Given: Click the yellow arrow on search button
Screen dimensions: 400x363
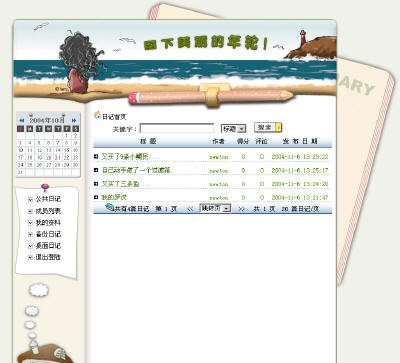Looking at the screenshot, I should 279,127.
